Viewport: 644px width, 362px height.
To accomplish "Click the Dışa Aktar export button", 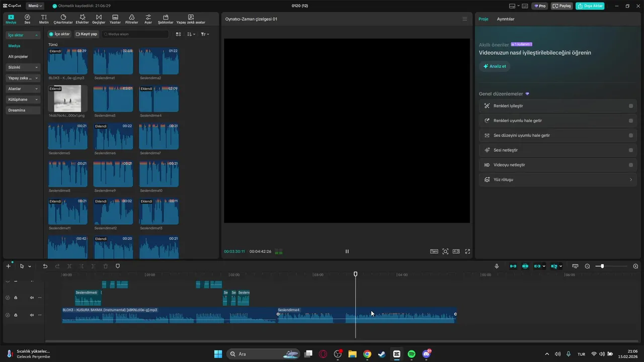I will 590,6.
